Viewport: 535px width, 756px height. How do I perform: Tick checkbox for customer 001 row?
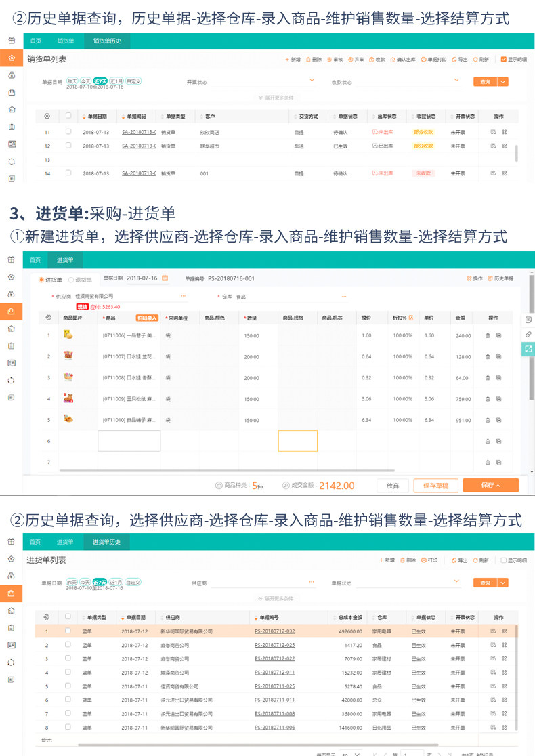tap(68, 173)
